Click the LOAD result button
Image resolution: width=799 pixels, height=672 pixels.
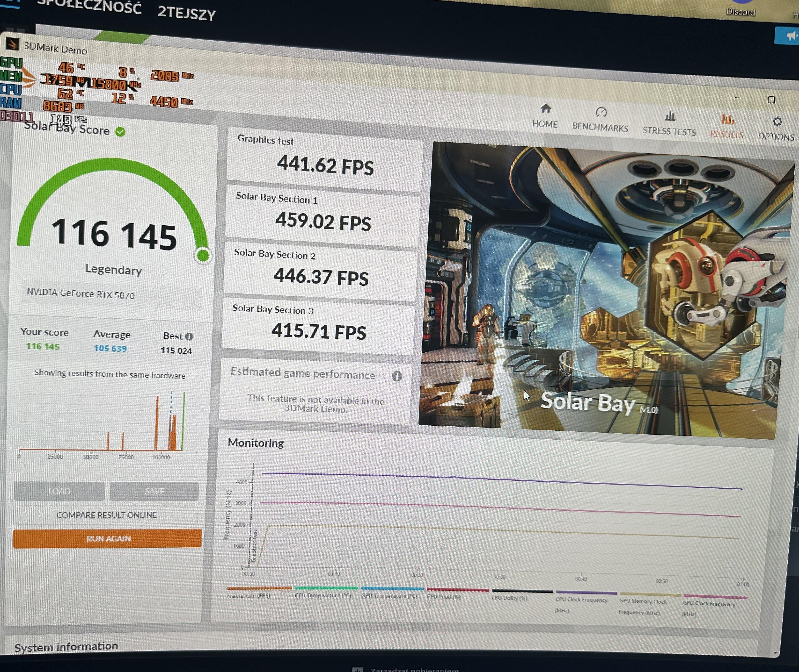(x=59, y=491)
